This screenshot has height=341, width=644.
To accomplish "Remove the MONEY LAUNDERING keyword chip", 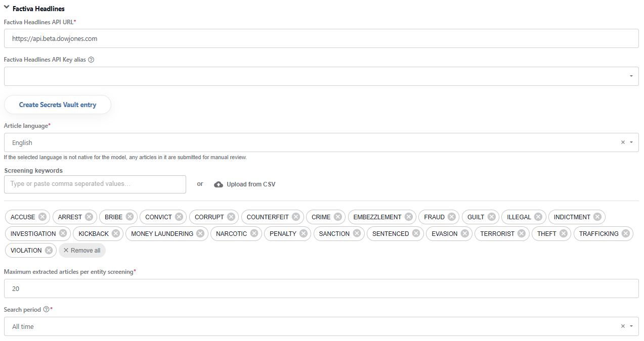I will tap(200, 233).
